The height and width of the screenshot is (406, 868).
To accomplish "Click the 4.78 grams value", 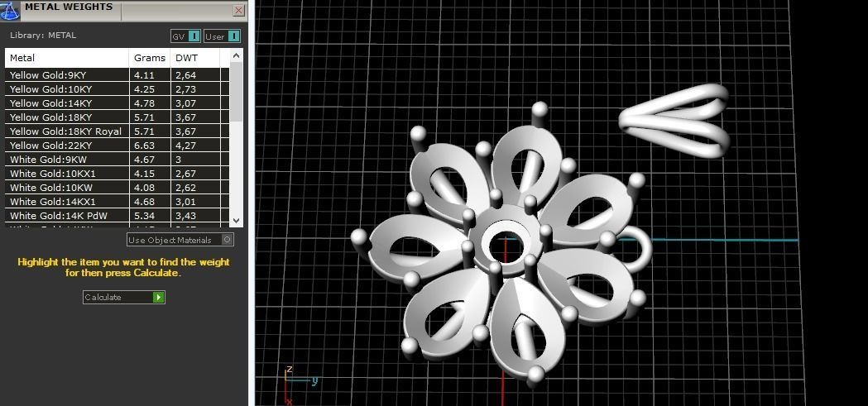I will click(x=144, y=103).
